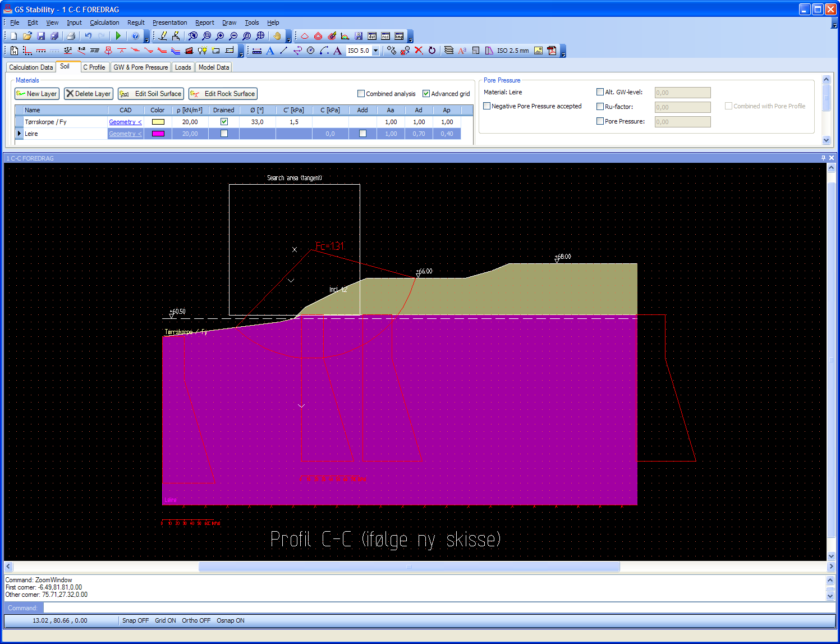The height and width of the screenshot is (644, 840).
Task: Activate the pan hand tool
Action: click(277, 36)
